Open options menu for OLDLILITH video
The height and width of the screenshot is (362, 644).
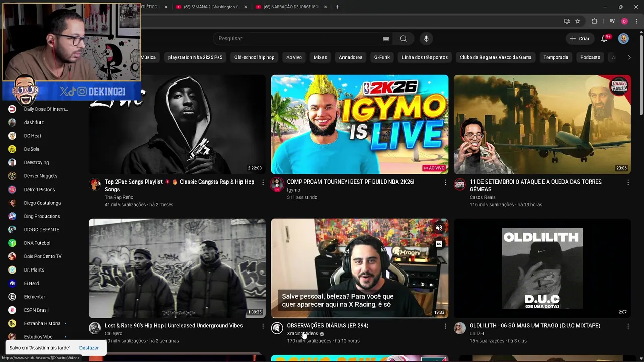[628, 326]
